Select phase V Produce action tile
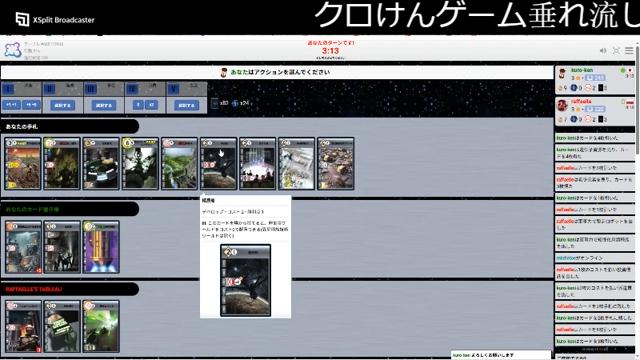 click(x=187, y=89)
